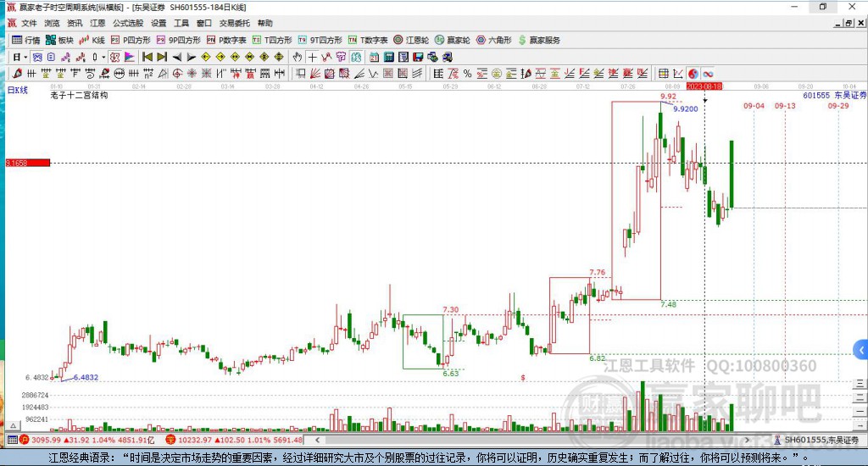
Task: Open the 板块 sectors view
Action: (x=59, y=40)
